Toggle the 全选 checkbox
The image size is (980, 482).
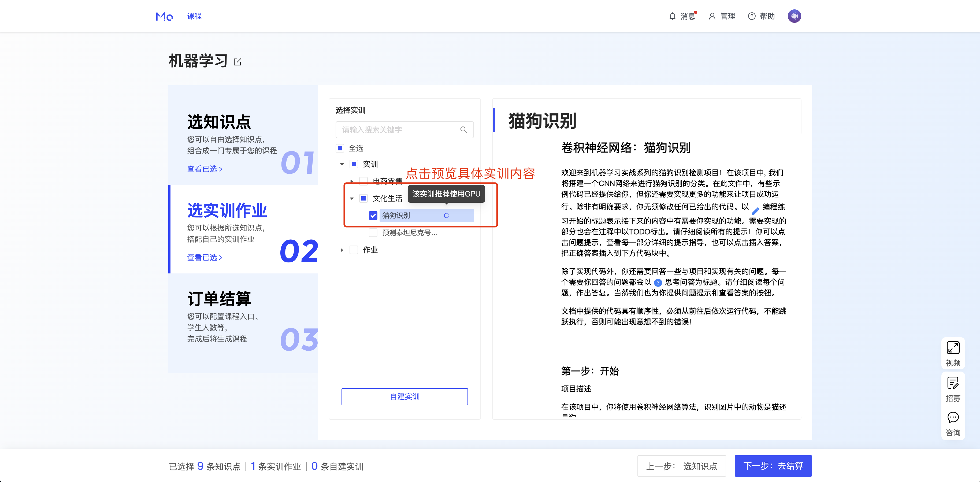pyautogui.click(x=340, y=148)
